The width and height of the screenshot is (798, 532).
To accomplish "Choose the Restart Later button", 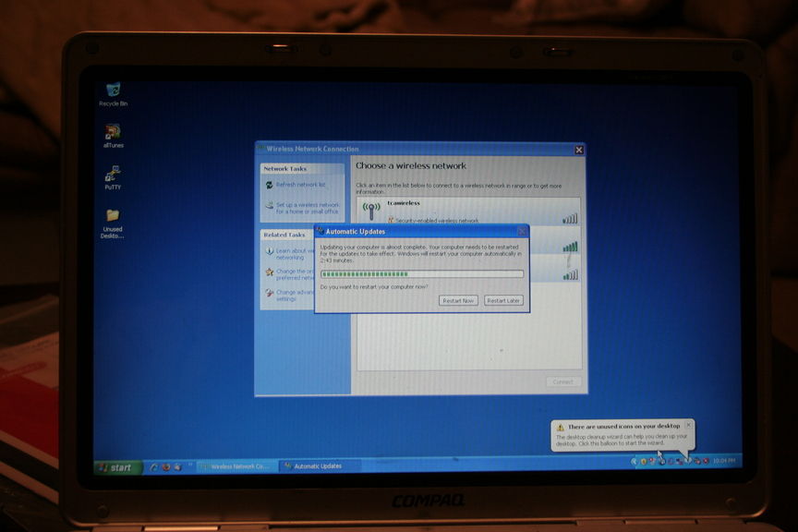I will pyautogui.click(x=502, y=301).
